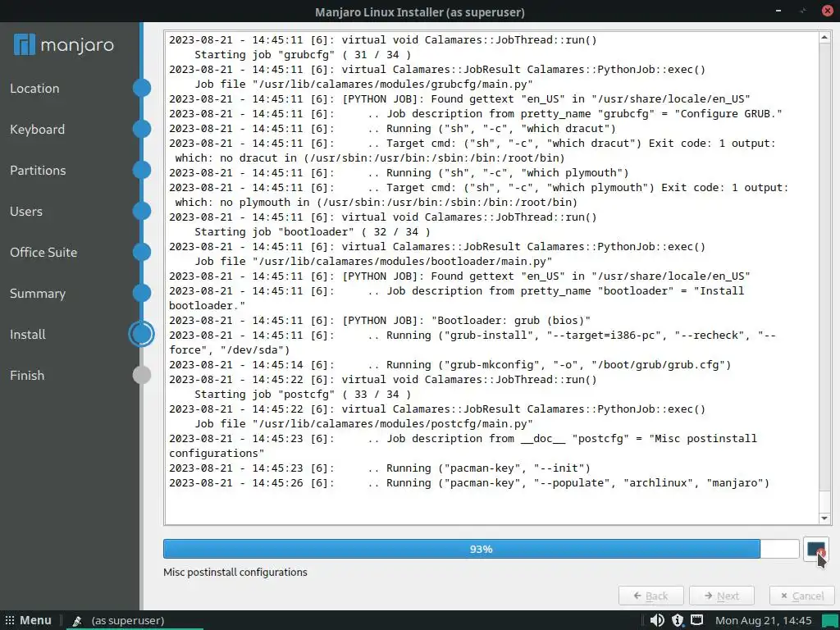Screen dimensions: 840x630
Task: Click the green workspace indicator in tray
Action: click(x=829, y=621)
